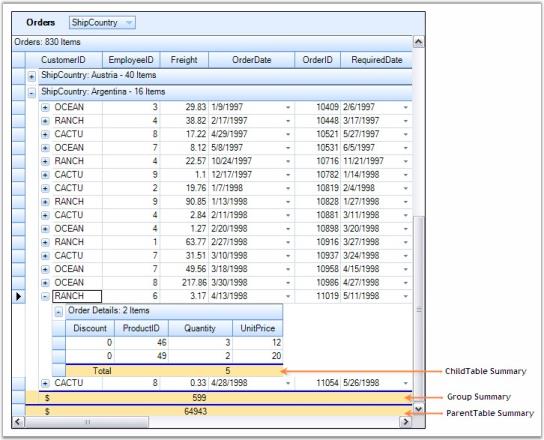Expand OCEAN row for order 10531

pos(45,148)
